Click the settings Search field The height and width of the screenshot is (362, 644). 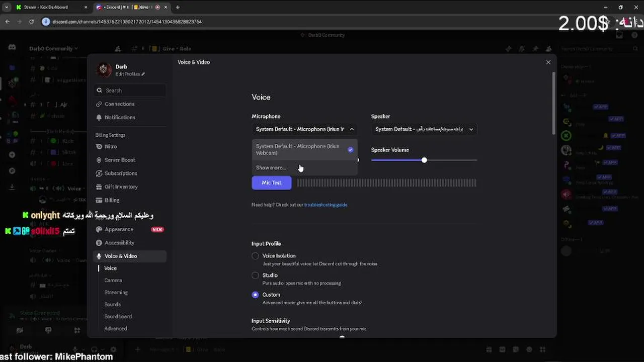click(130, 90)
